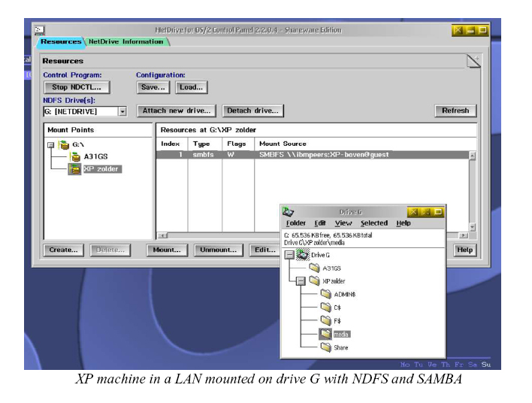Open the Help menu in Drive G

click(404, 223)
